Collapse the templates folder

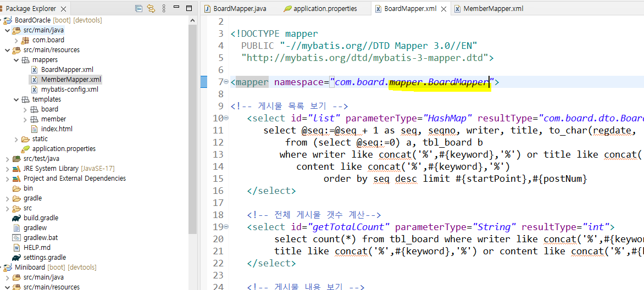tap(16, 99)
